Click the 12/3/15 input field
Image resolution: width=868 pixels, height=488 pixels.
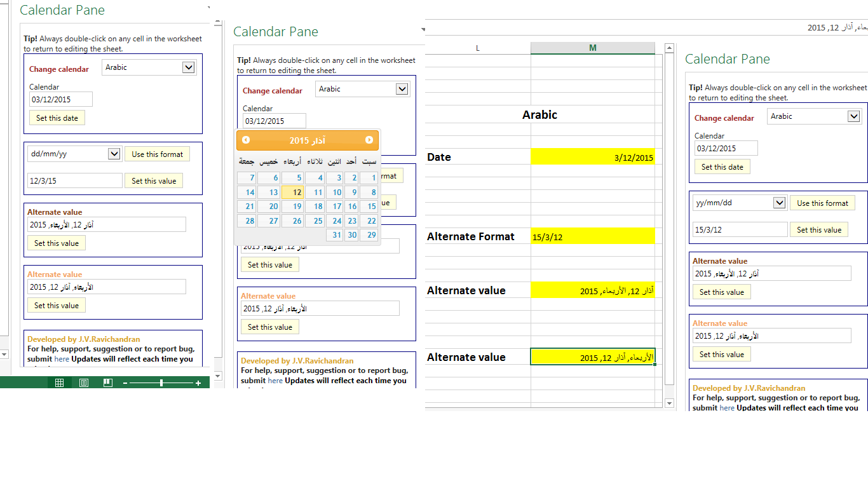(75, 180)
